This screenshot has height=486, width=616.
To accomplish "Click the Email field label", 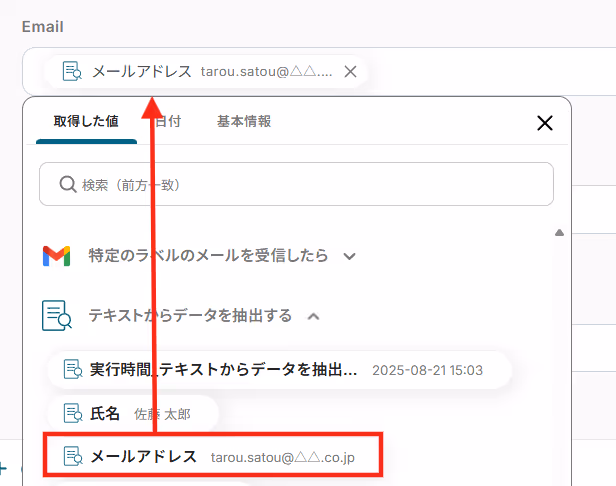I will point(42,27).
